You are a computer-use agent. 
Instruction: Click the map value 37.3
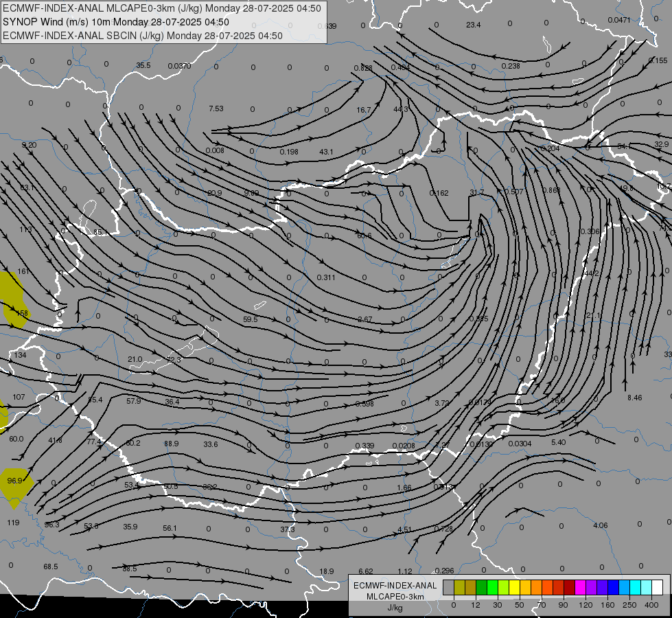click(x=288, y=529)
